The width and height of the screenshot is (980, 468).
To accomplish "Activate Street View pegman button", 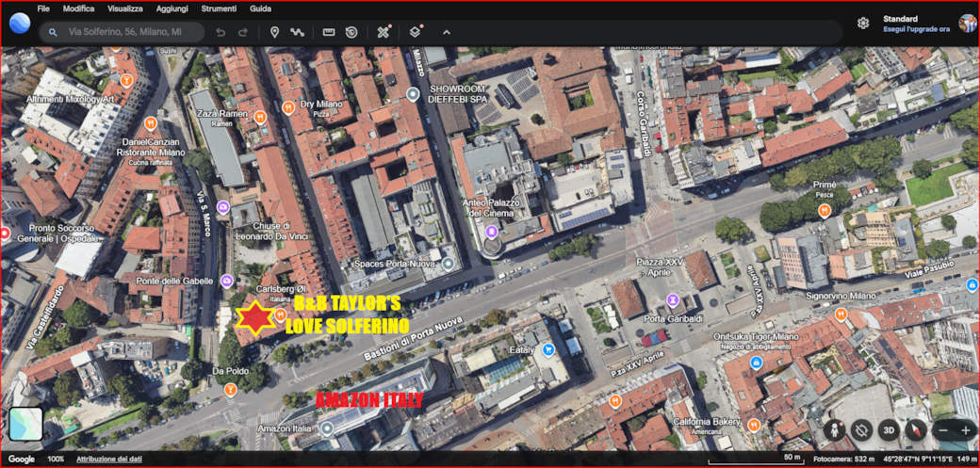I will (x=834, y=430).
